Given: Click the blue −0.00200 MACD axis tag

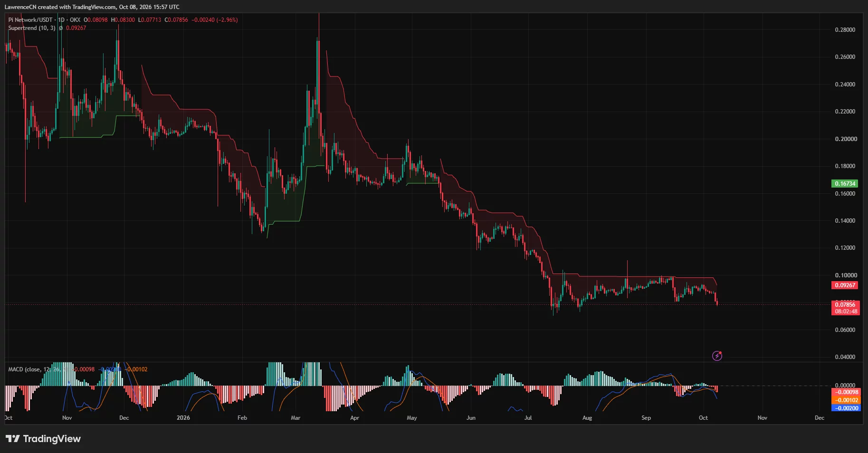Looking at the screenshot, I should (x=847, y=408).
